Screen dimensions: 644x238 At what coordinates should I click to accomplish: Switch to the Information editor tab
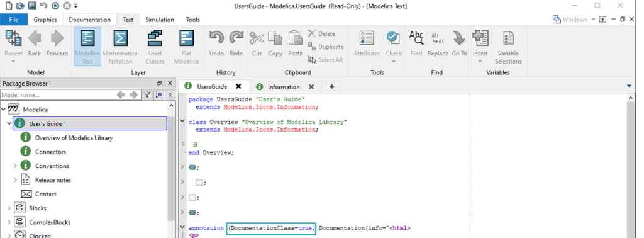[284, 87]
